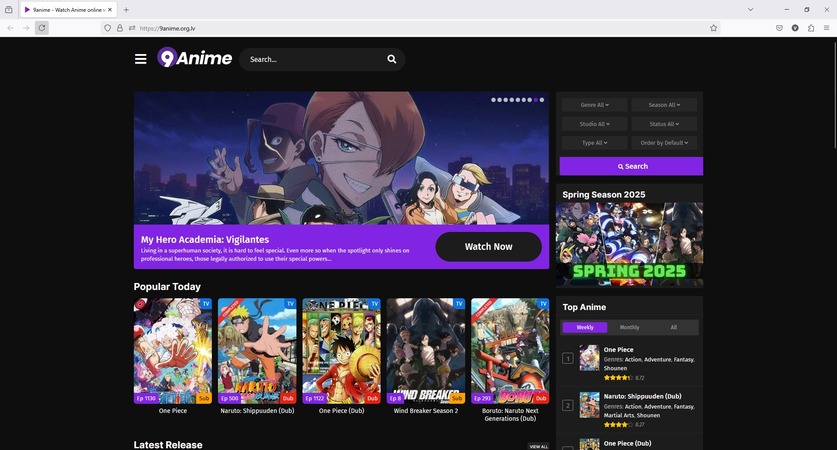This screenshot has height=450, width=837.
Task: Click the 9Anime logo
Action: (x=194, y=58)
